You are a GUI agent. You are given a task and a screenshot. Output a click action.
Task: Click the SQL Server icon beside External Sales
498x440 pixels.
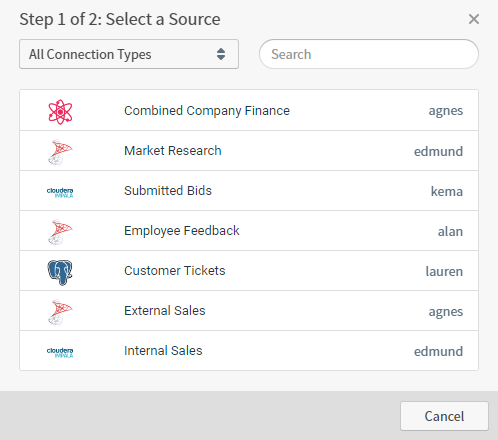click(60, 312)
